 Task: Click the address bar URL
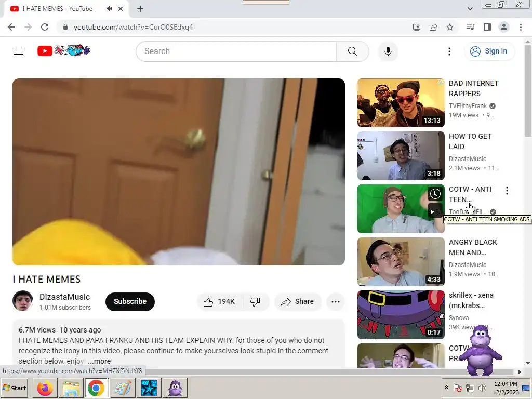pyautogui.click(x=133, y=27)
